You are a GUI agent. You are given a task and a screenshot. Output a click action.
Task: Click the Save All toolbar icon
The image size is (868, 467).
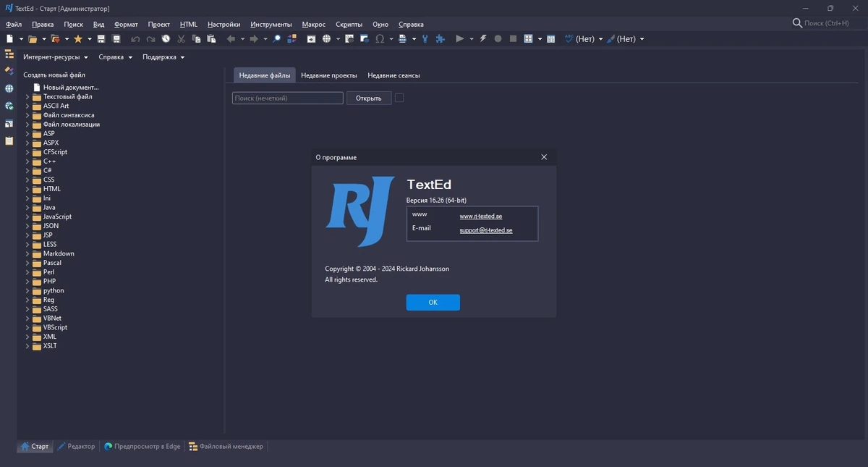pos(116,38)
